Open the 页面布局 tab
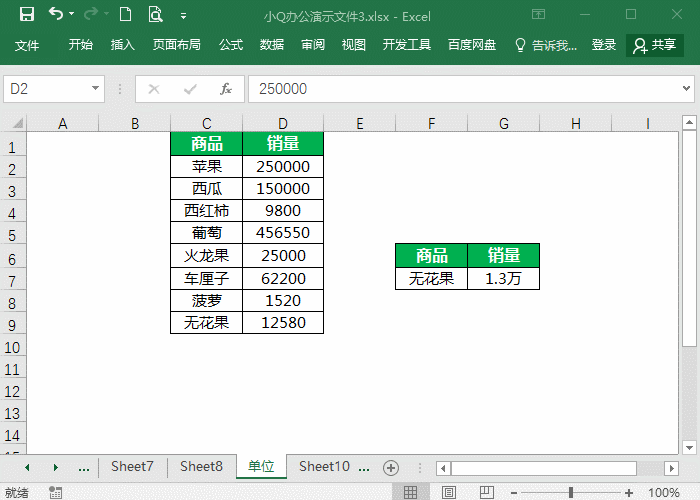The width and height of the screenshot is (700, 500). [x=177, y=45]
